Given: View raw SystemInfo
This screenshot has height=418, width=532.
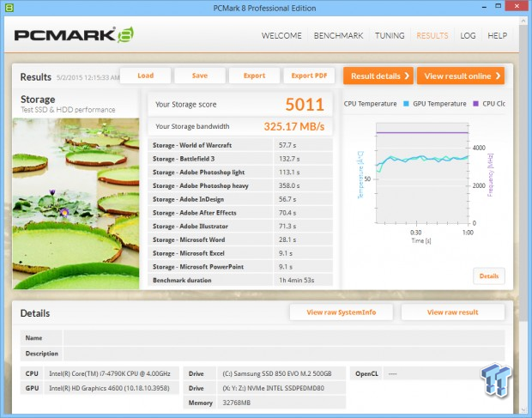Looking at the screenshot, I should pyautogui.click(x=342, y=312).
